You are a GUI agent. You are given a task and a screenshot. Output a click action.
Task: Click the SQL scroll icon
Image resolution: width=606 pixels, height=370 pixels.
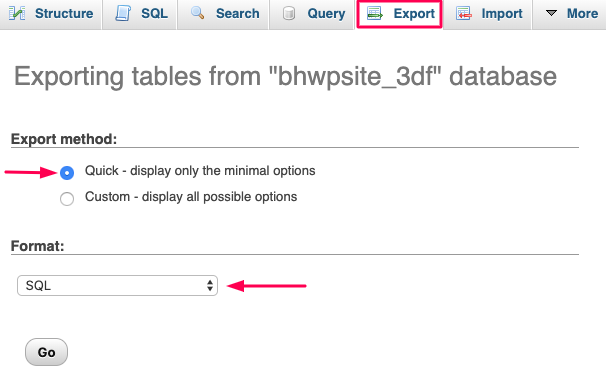click(x=123, y=13)
